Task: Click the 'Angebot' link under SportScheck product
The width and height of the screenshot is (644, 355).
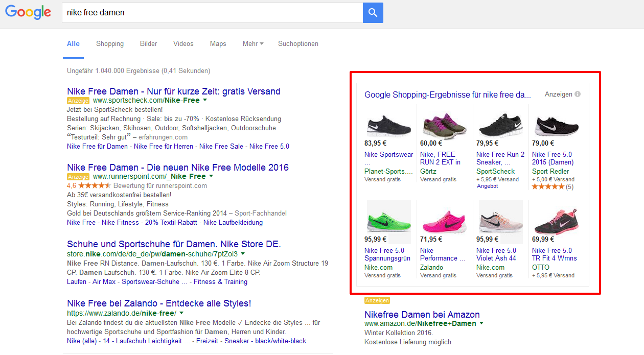Action: [x=487, y=186]
